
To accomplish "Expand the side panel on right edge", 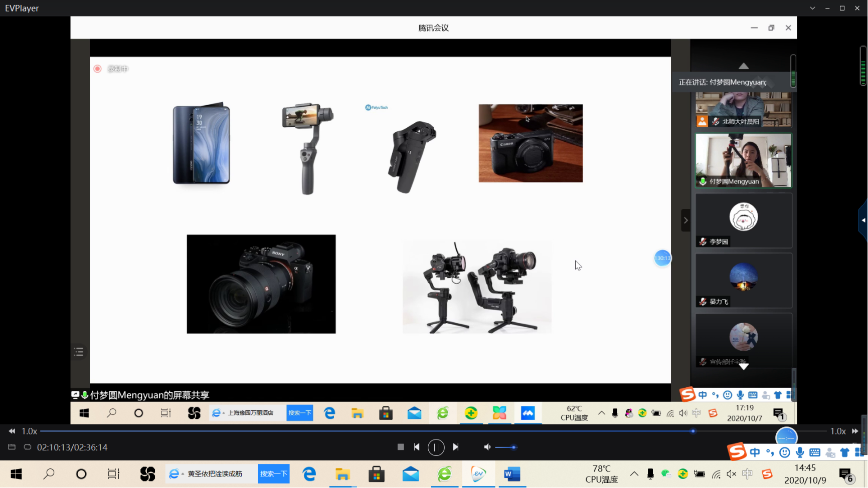I will [863, 220].
